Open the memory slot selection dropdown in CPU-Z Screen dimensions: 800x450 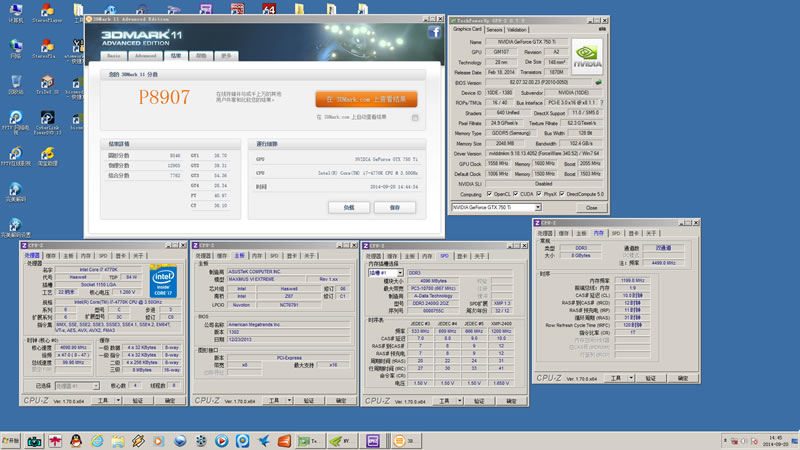click(384, 272)
